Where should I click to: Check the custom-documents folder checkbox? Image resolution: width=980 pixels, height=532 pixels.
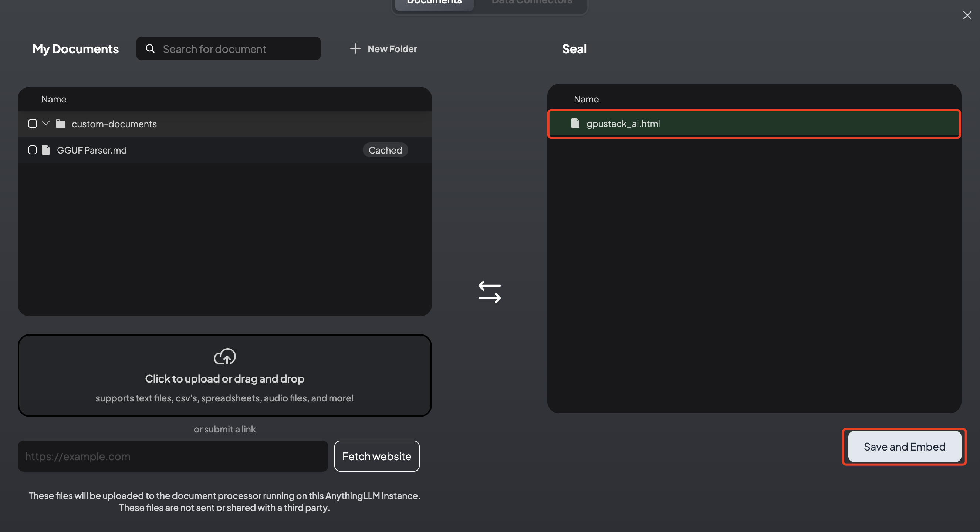pos(32,124)
